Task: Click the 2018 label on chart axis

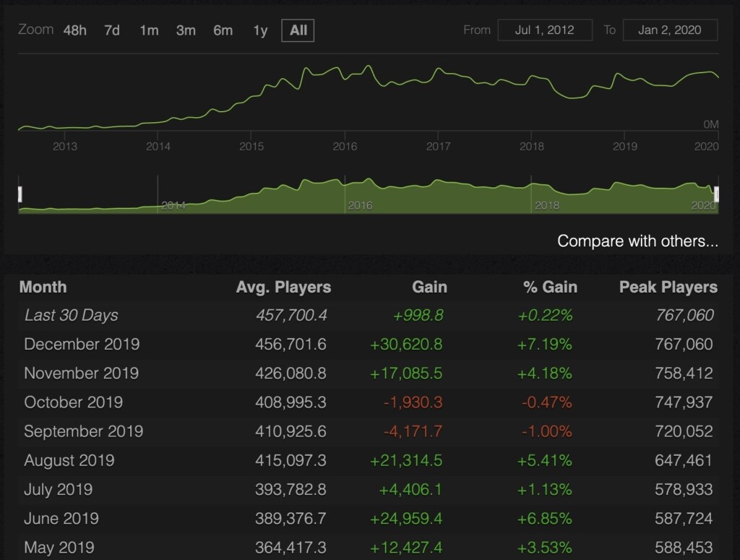Action: click(531, 146)
